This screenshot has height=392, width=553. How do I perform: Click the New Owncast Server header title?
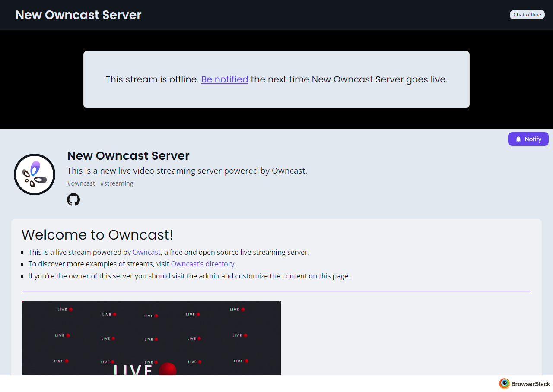pos(78,15)
